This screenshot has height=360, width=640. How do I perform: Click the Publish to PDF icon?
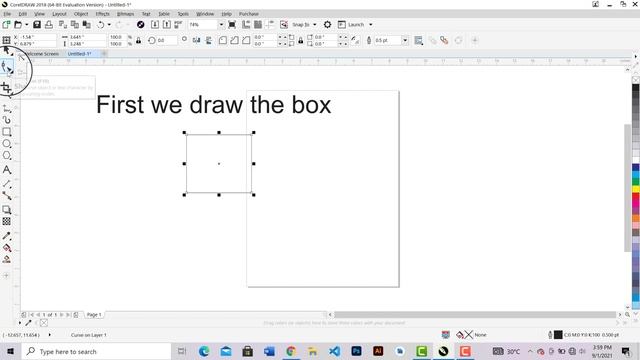point(178,24)
